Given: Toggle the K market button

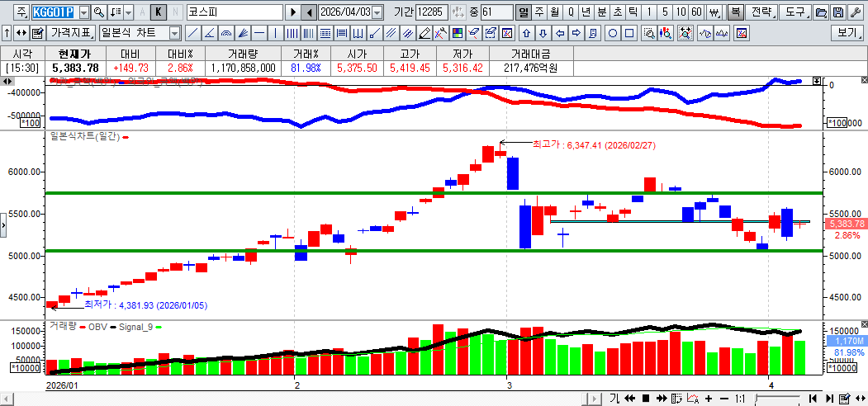Looking at the screenshot, I should pos(159,12).
